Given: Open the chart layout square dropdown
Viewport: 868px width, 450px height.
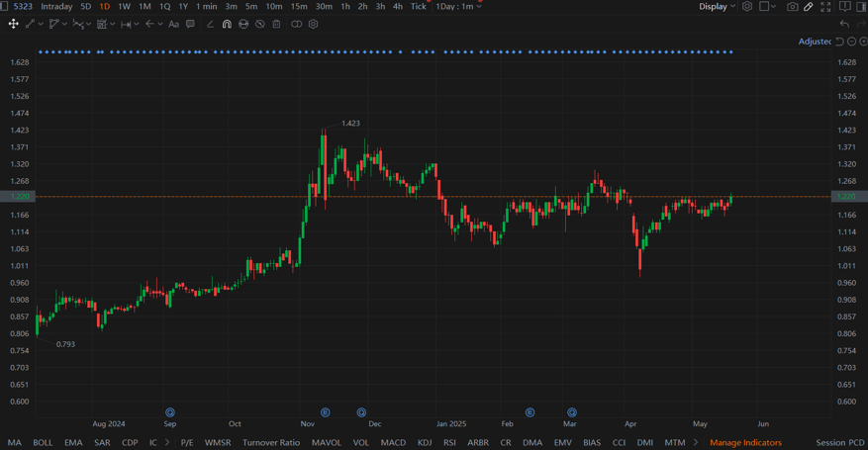Looking at the screenshot, I should (x=767, y=6).
